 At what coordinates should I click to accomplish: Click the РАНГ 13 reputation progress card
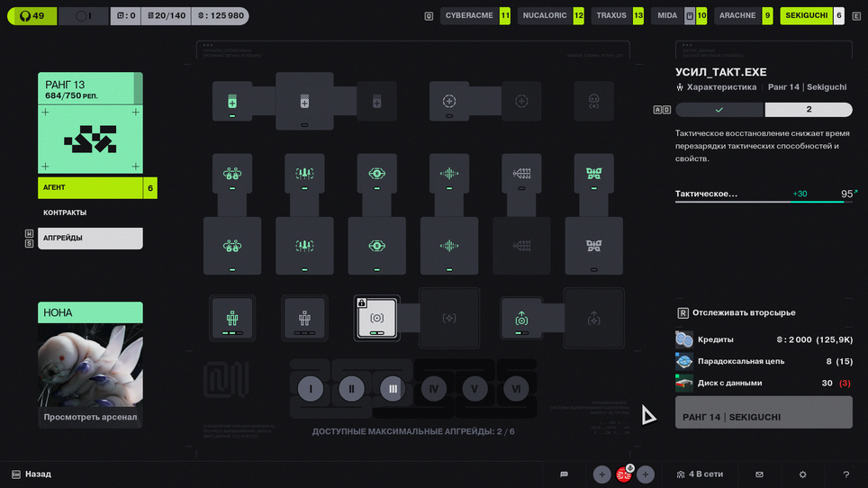[x=90, y=88]
